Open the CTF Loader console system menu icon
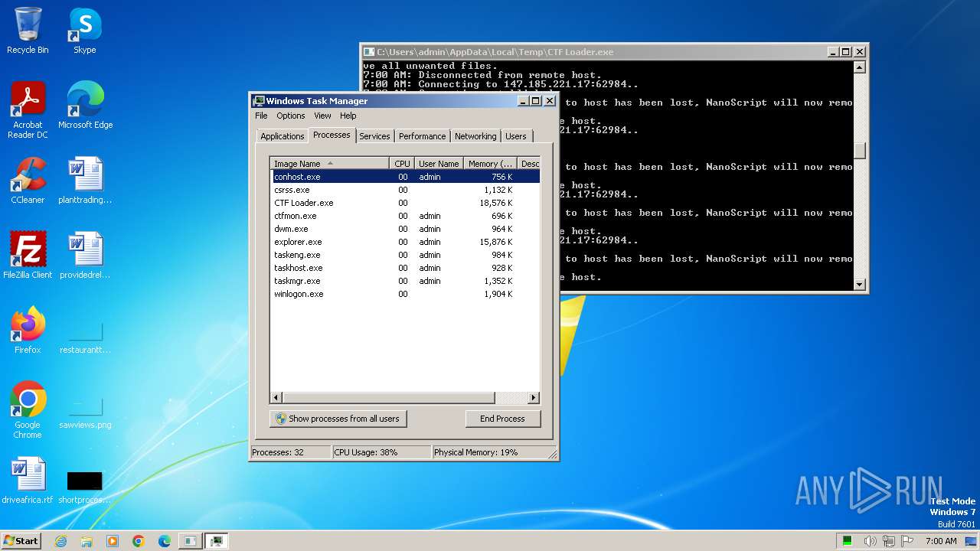The height and width of the screenshot is (551, 980). click(369, 52)
